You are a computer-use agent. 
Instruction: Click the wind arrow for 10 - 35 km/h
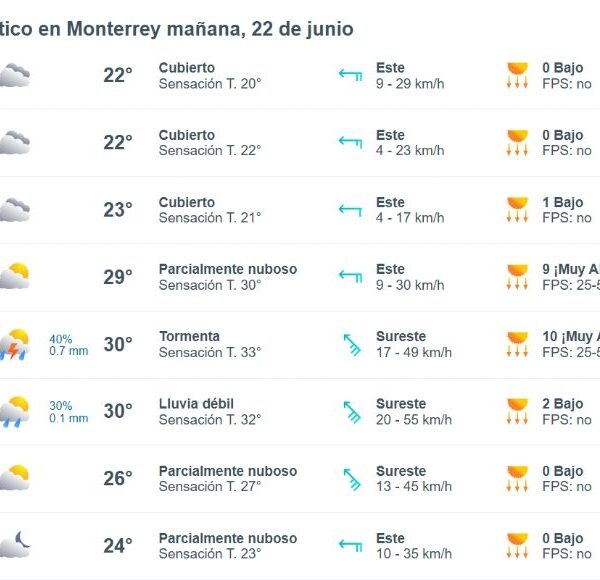(351, 545)
